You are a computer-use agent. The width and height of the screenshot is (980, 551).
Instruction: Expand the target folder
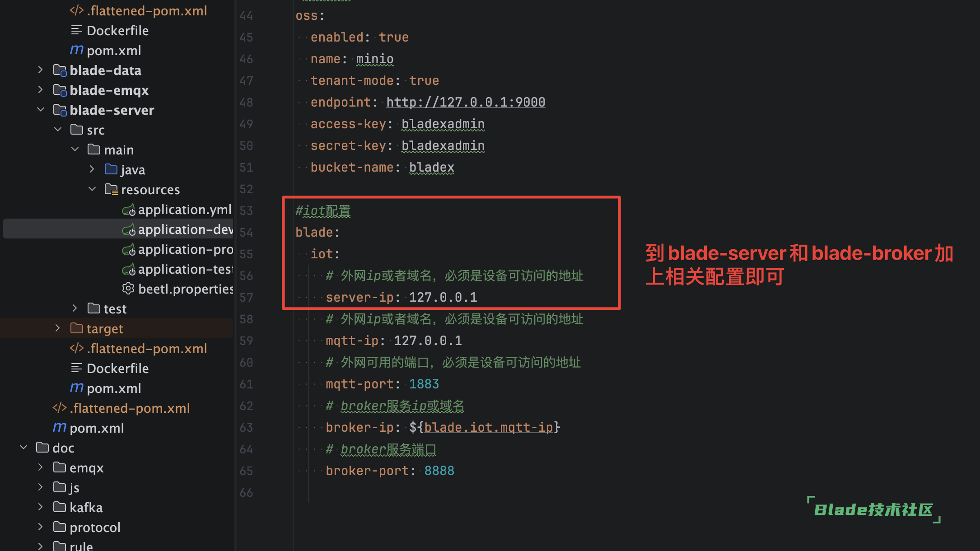(57, 328)
